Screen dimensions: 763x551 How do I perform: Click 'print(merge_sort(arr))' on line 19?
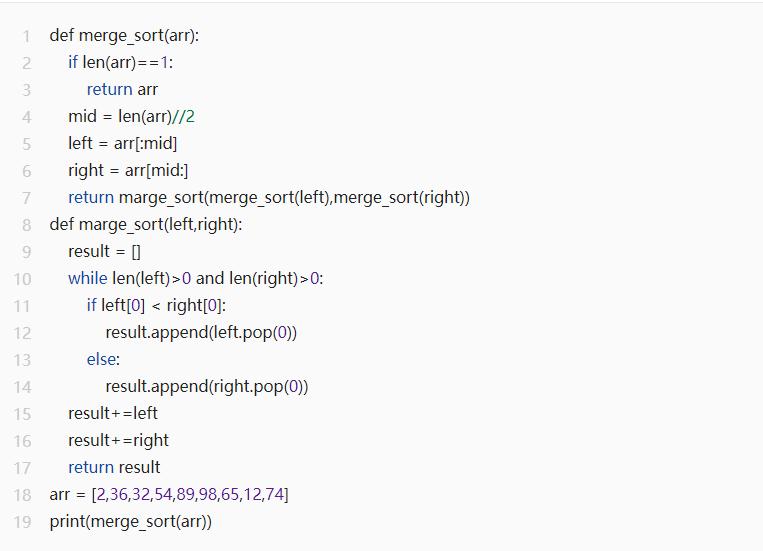click(130, 521)
